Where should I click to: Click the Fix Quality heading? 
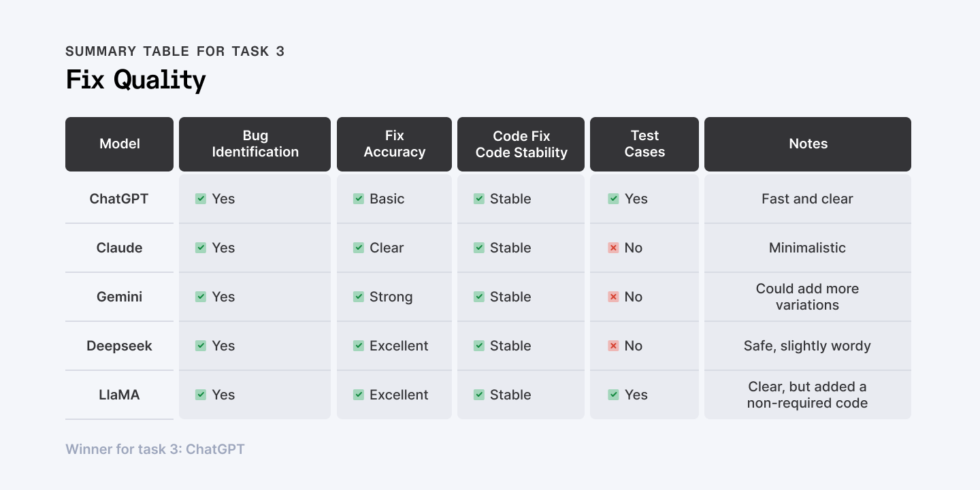[135, 80]
